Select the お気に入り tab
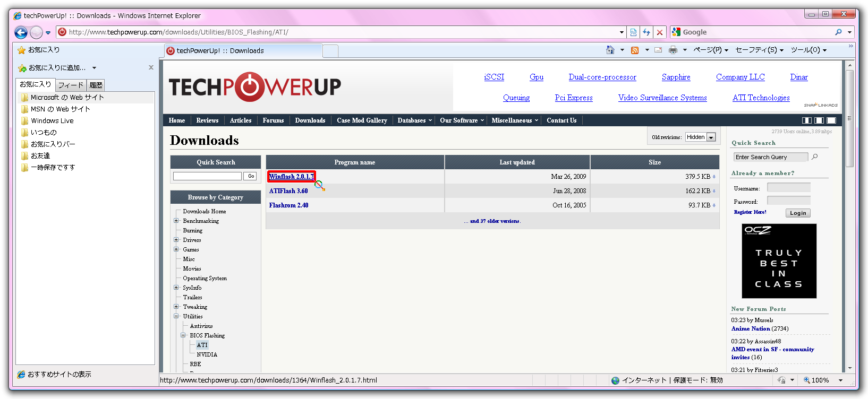The width and height of the screenshot is (868, 399). (x=36, y=84)
